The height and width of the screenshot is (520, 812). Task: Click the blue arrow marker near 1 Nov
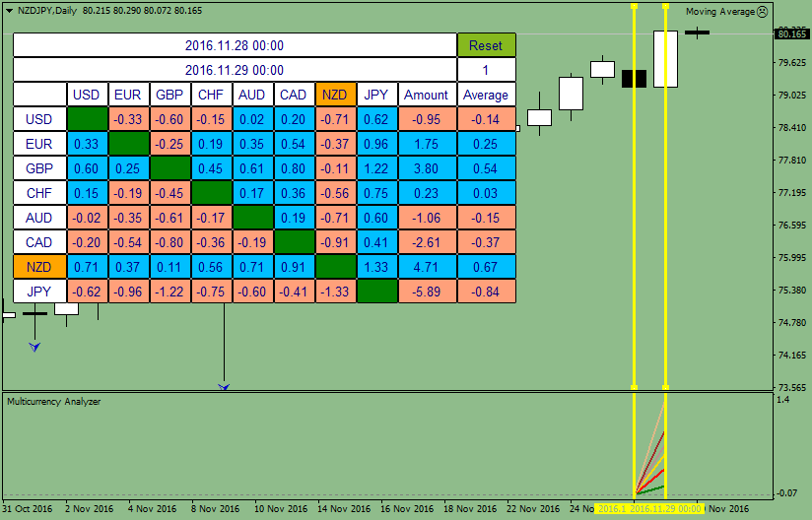(35, 347)
